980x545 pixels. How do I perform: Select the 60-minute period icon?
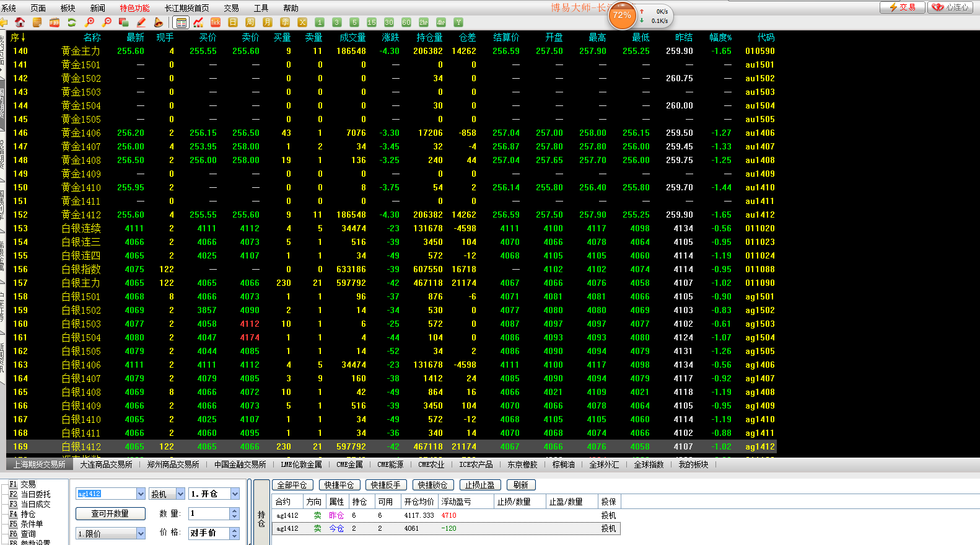406,22
